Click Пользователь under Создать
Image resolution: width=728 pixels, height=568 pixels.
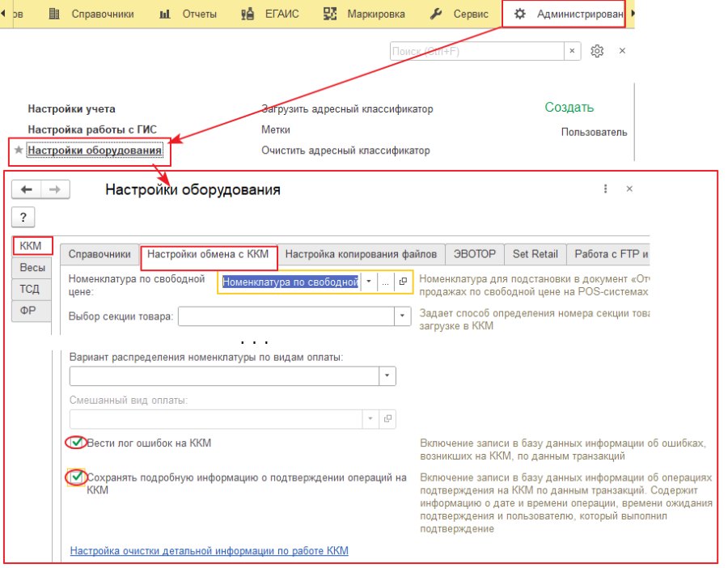[x=594, y=132]
